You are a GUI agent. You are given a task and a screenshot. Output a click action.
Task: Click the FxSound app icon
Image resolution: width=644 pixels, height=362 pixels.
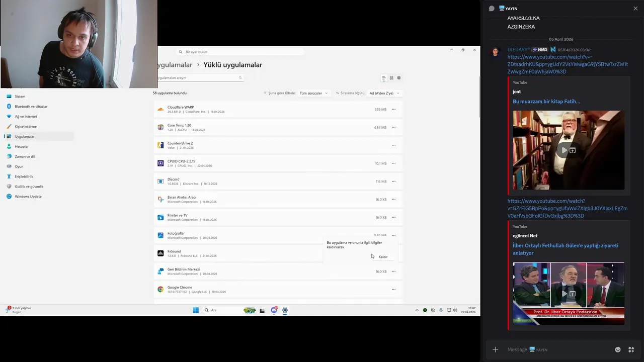click(x=160, y=253)
